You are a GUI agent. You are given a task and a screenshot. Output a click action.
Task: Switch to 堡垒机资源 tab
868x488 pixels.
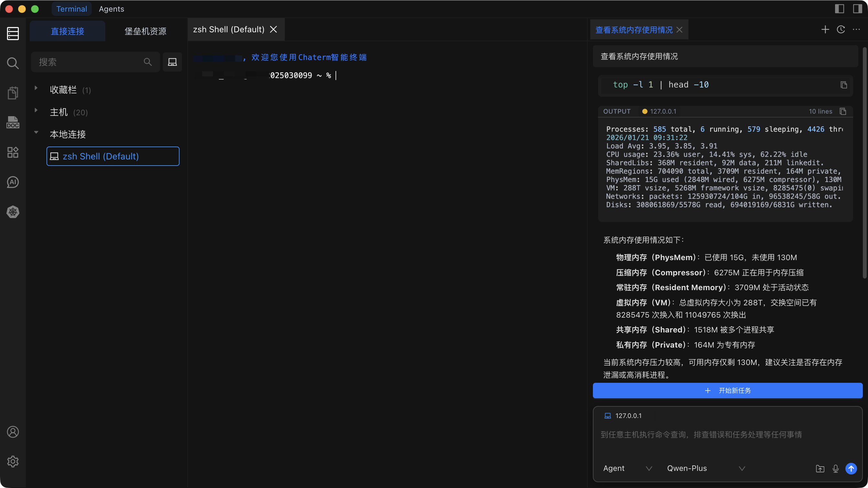[x=145, y=31]
